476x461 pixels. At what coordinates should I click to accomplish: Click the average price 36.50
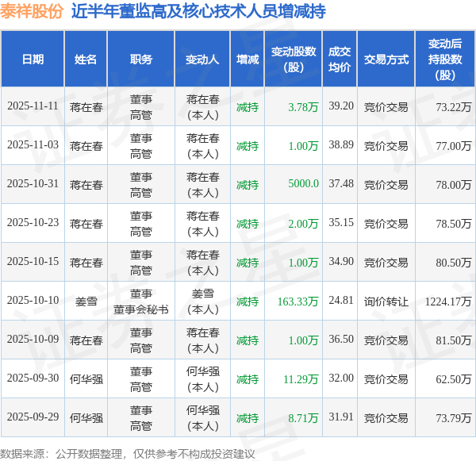point(341,340)
